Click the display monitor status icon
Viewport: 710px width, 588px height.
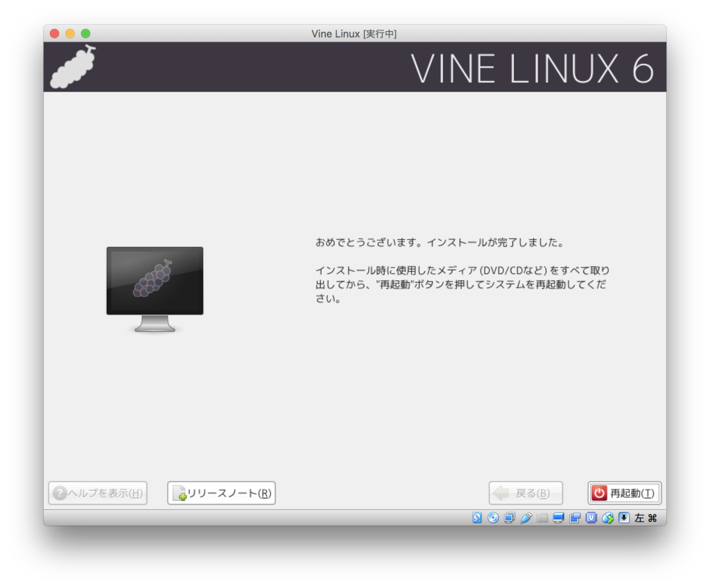558,518
